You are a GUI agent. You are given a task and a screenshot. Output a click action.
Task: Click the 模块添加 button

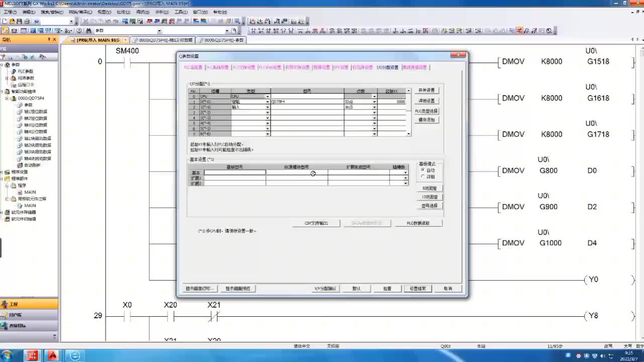pos(427,120)
